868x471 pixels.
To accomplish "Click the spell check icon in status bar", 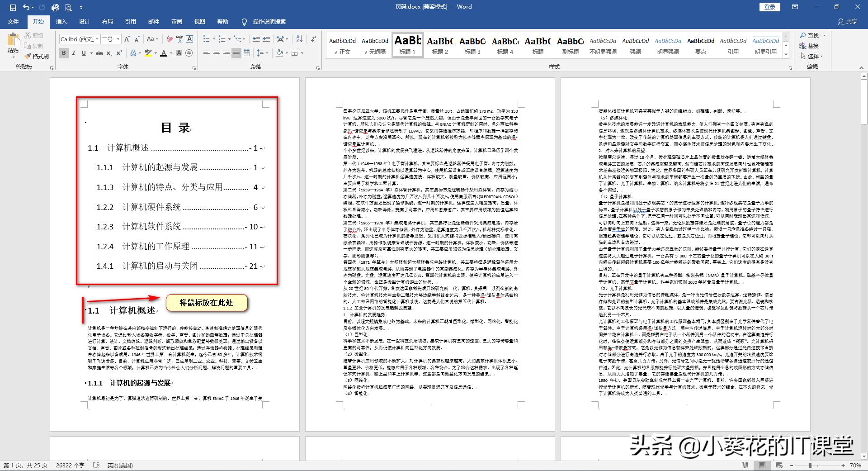I will coord(96,465).
